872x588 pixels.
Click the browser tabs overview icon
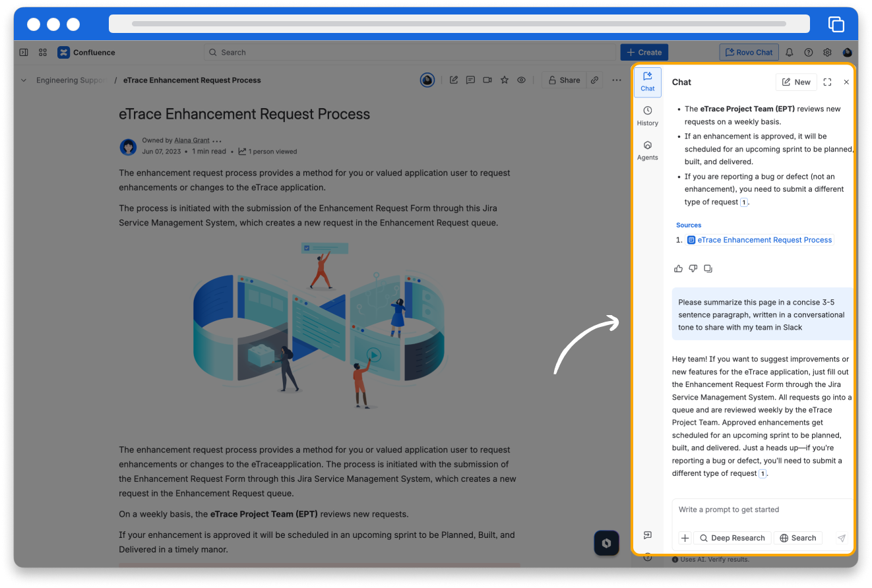tap(836, 24)
